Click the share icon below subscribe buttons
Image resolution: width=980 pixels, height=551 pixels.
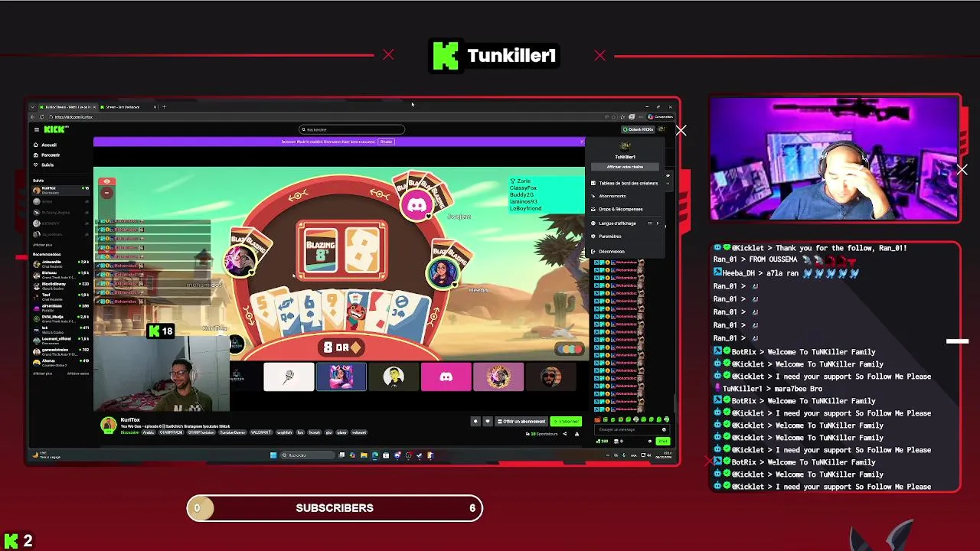pos(565,434)
